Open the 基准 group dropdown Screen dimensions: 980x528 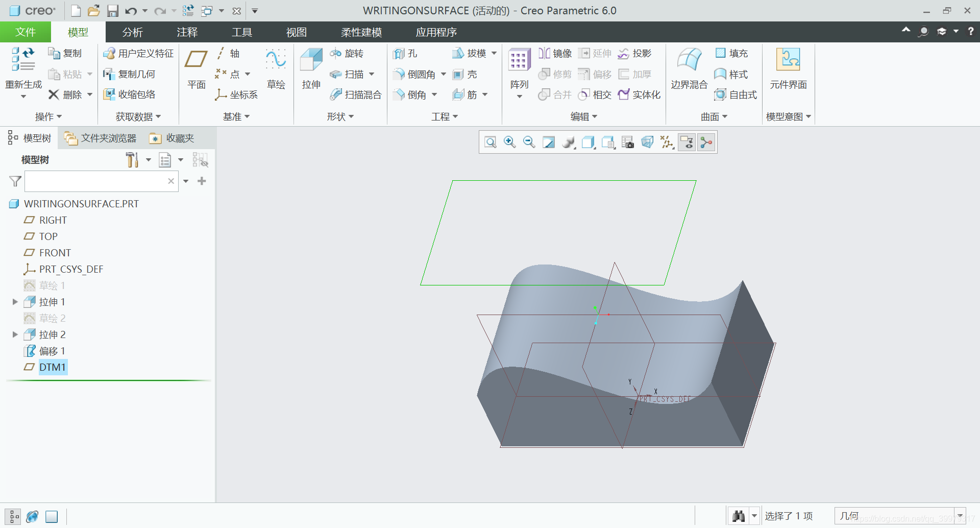point(236,117)
